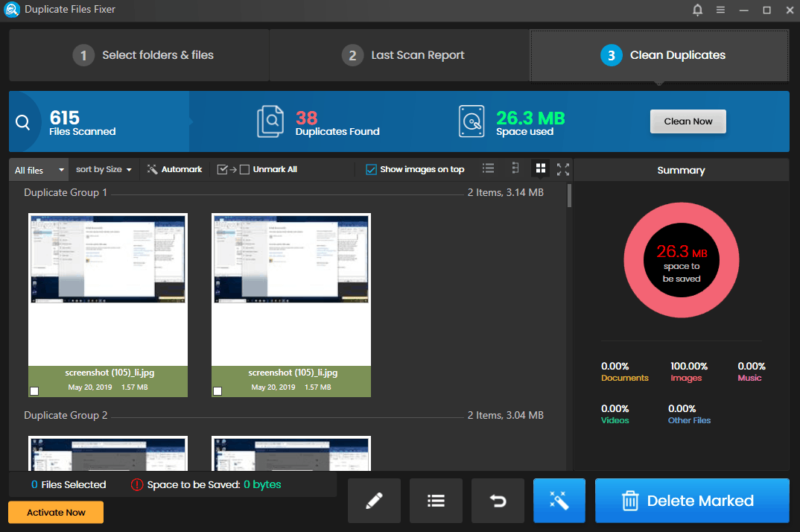
Task: Maximize the Duplicate Files Fixer window
Action: point(766,10)
